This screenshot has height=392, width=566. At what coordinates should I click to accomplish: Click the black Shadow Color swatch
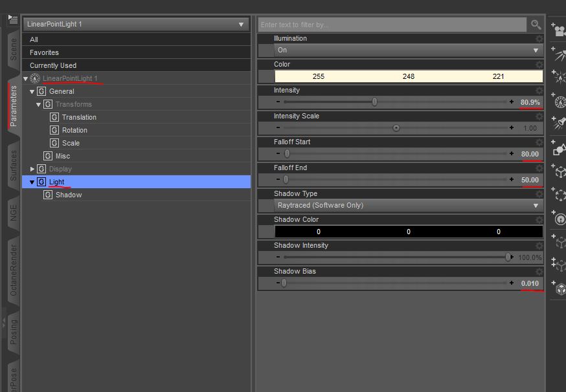tap(409, 232)
